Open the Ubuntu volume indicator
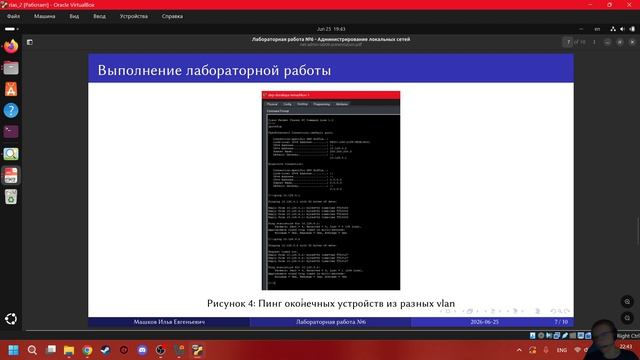This screenshot has width=640, height=360. click(622, 29)
